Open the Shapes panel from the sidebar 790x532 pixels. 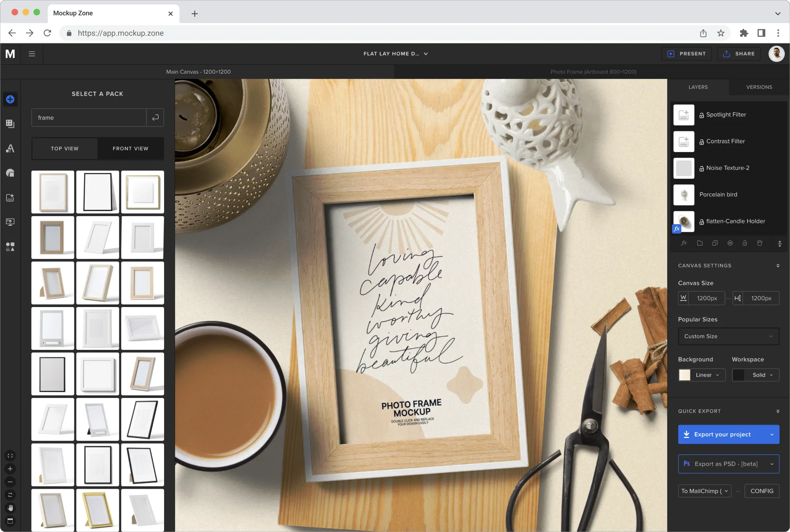click(x=10, y=173)
